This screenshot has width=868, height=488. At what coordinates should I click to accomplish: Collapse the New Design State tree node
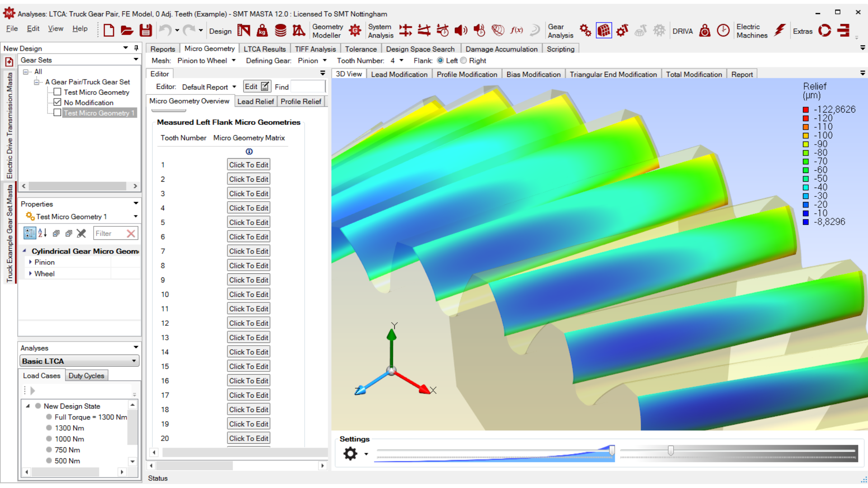[x=28, y=406]
